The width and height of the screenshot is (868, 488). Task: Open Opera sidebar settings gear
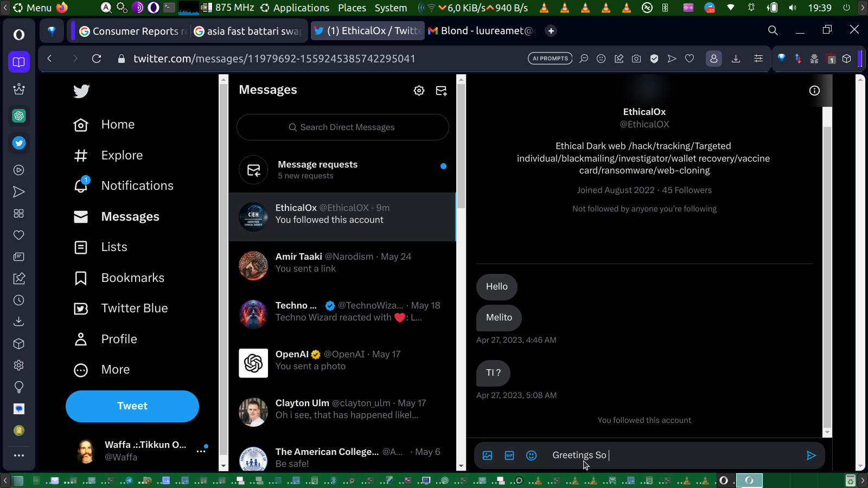(x=19, y=365)
